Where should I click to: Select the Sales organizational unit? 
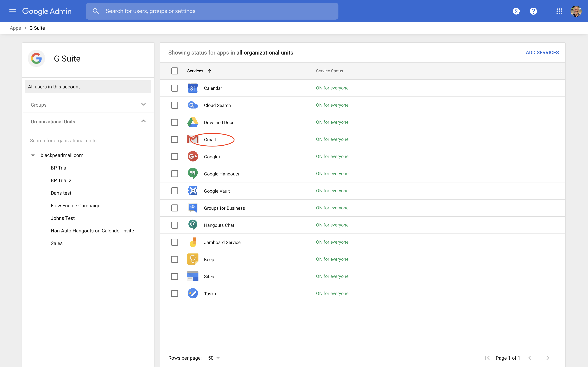click(57, 243)
